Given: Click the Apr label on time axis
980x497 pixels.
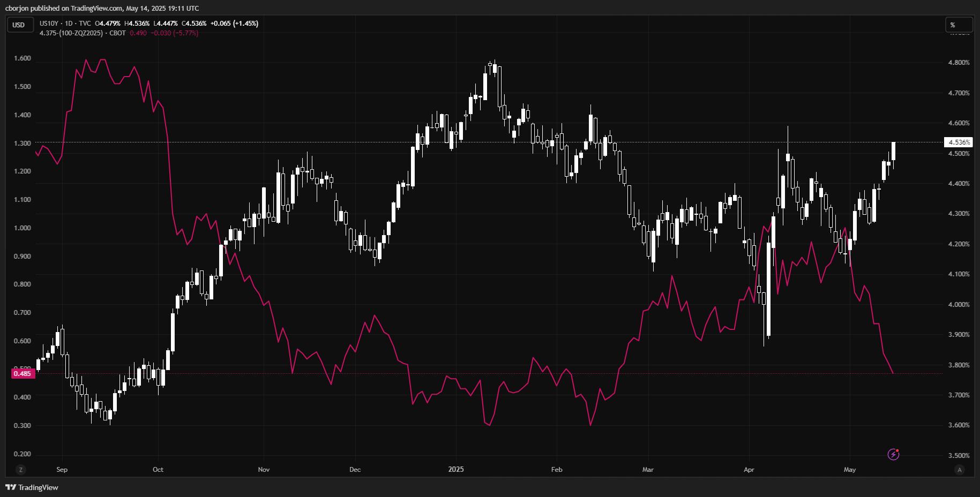Looking at the screenshot, I should [x=749, y=470].
